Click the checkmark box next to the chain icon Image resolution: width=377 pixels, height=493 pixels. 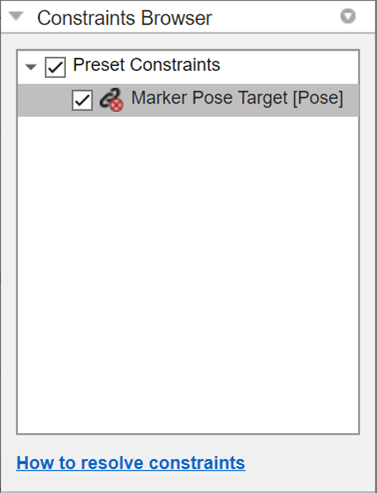click(82, 100)
